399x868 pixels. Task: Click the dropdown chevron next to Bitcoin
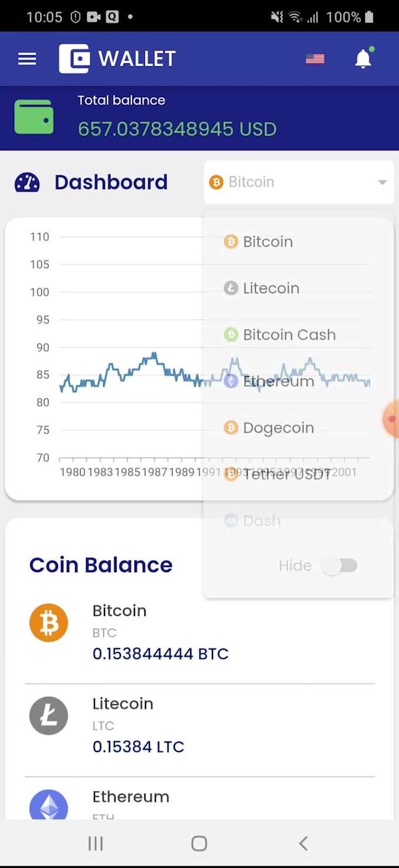[382, 182]
